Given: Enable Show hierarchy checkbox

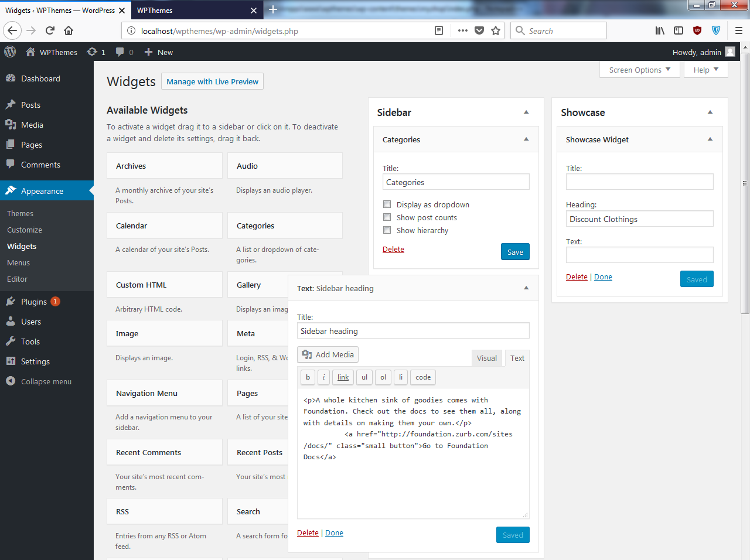Looking at the screenshot, I should (387, 230).
